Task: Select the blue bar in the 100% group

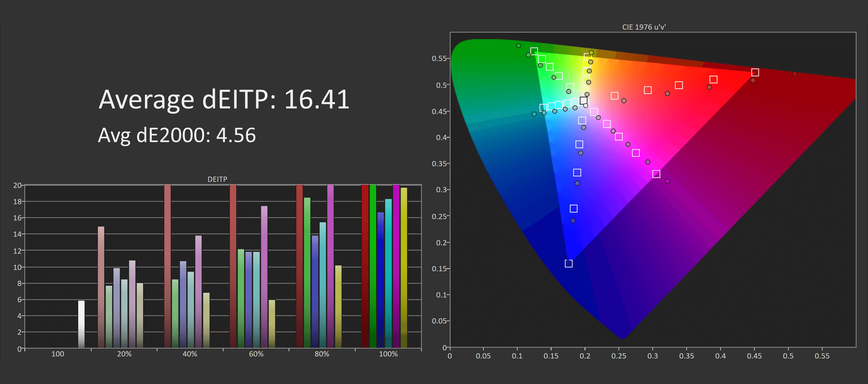Action: [x=381, y=280]
